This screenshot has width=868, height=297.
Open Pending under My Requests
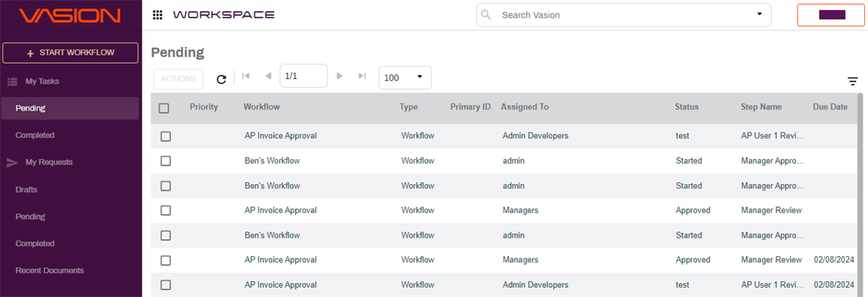click(x=31, y=216)
